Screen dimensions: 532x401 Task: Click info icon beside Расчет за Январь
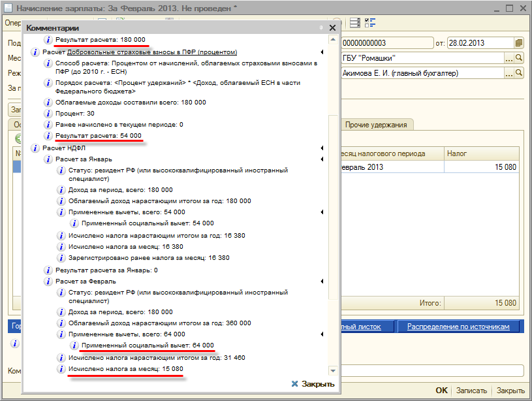point(48,159)
